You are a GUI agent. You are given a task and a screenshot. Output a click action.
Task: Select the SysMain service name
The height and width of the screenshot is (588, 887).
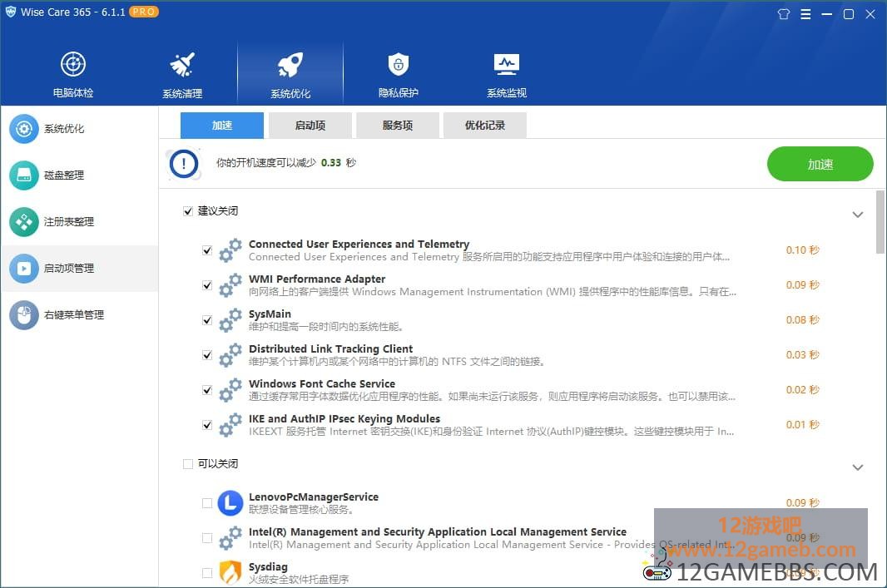click(270, 314)
